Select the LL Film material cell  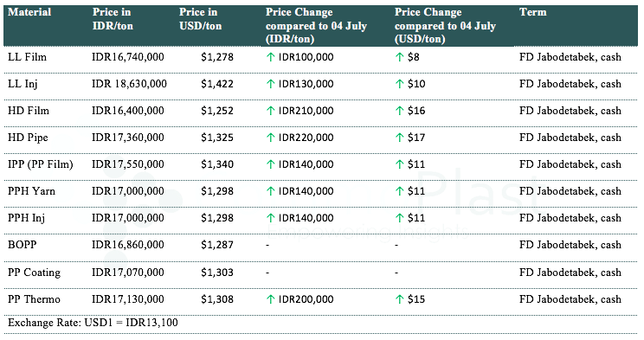coord(27,57)
